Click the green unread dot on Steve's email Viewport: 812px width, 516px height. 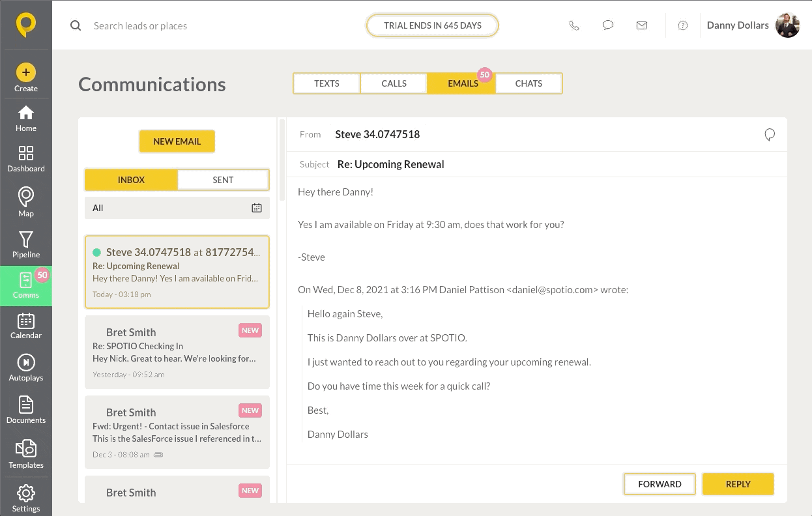click(97, 252)
